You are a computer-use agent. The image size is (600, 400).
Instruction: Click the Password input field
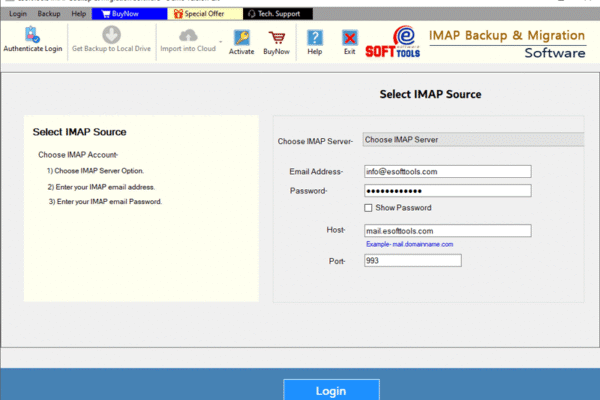pyautogui.click(x=447, y=191)
